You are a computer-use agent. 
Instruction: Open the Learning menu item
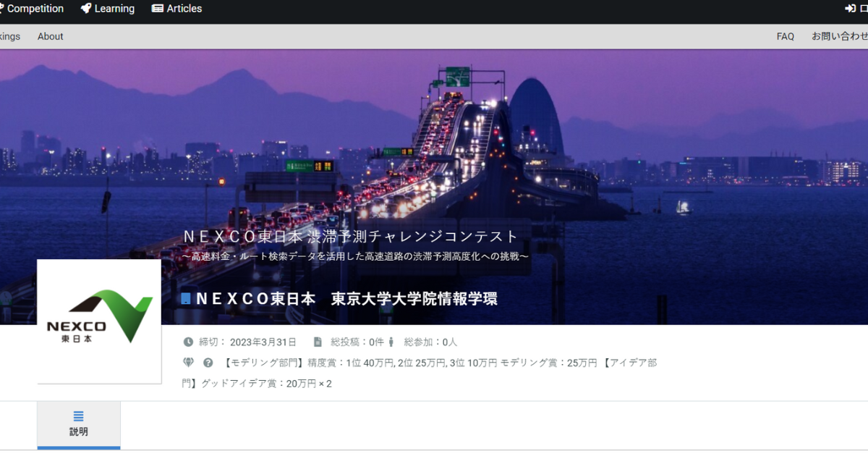point(108,9)
